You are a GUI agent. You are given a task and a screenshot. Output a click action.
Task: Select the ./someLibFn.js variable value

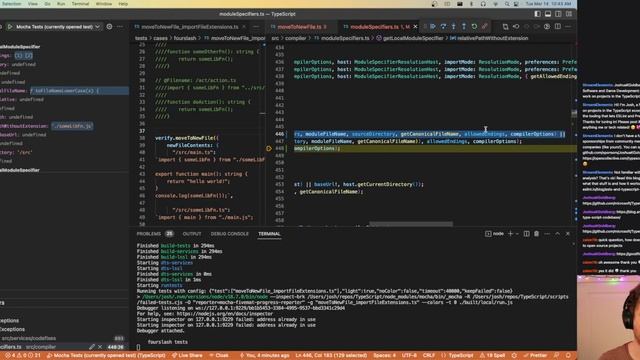tap(73, 126)
